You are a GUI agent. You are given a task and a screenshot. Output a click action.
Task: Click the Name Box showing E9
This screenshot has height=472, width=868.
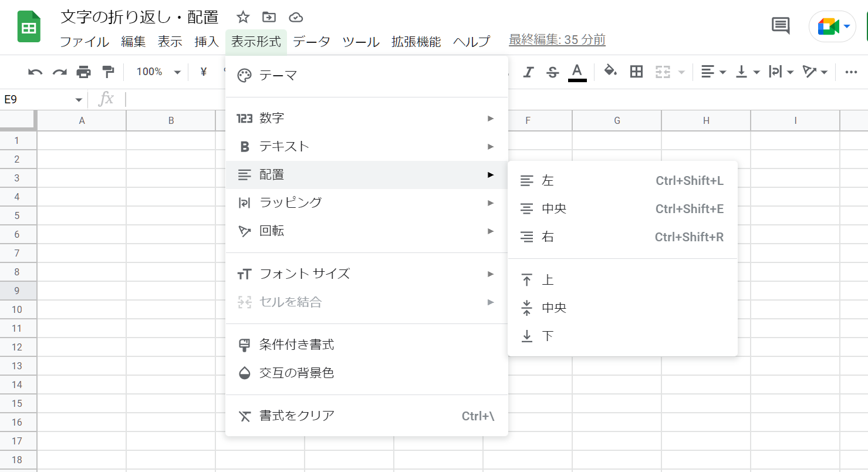pos(35,100)
